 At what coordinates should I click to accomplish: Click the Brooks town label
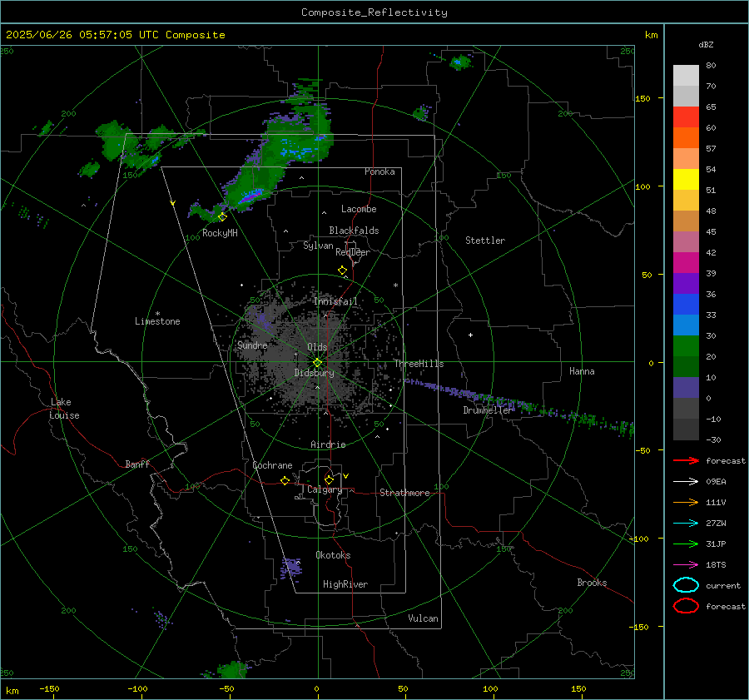click(x=592, y=583)
